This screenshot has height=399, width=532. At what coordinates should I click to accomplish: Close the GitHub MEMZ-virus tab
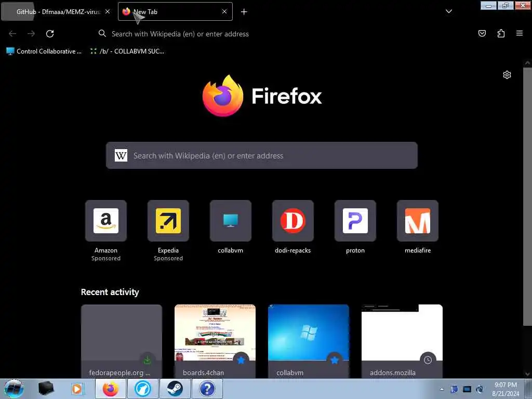[107, 11]
